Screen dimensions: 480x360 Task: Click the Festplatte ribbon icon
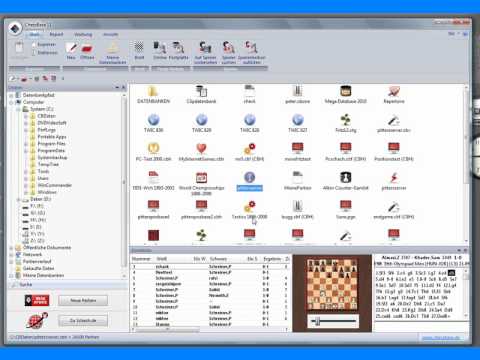pyautogui.click(x=178, y=47)
